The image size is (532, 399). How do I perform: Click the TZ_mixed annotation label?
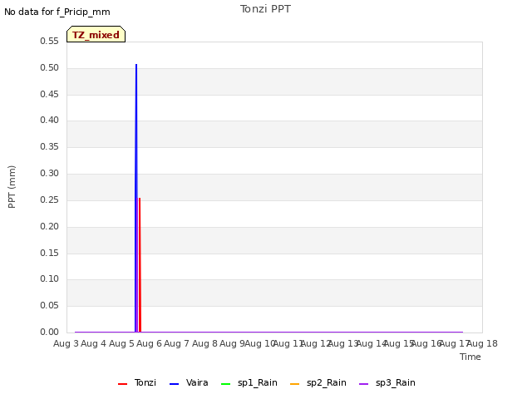click(96, 34)
